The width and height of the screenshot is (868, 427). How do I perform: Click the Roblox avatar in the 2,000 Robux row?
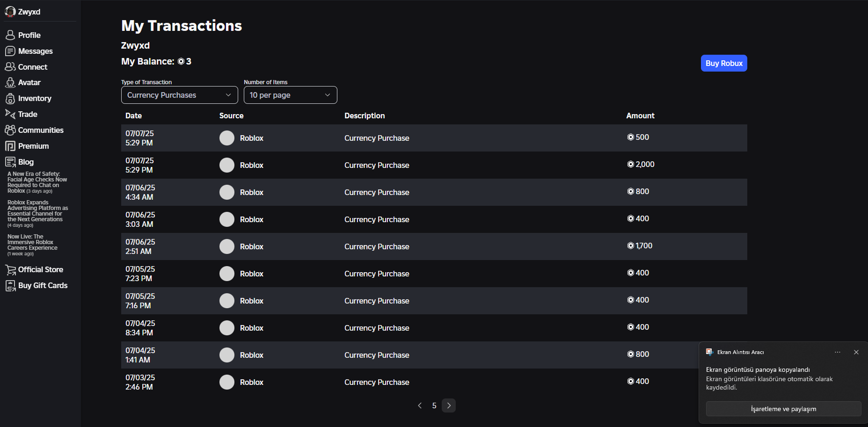pyautogui.click(x=227, y=165)
